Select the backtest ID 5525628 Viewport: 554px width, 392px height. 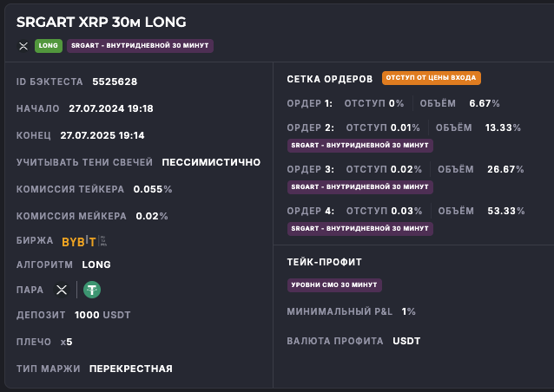[115, 82]
